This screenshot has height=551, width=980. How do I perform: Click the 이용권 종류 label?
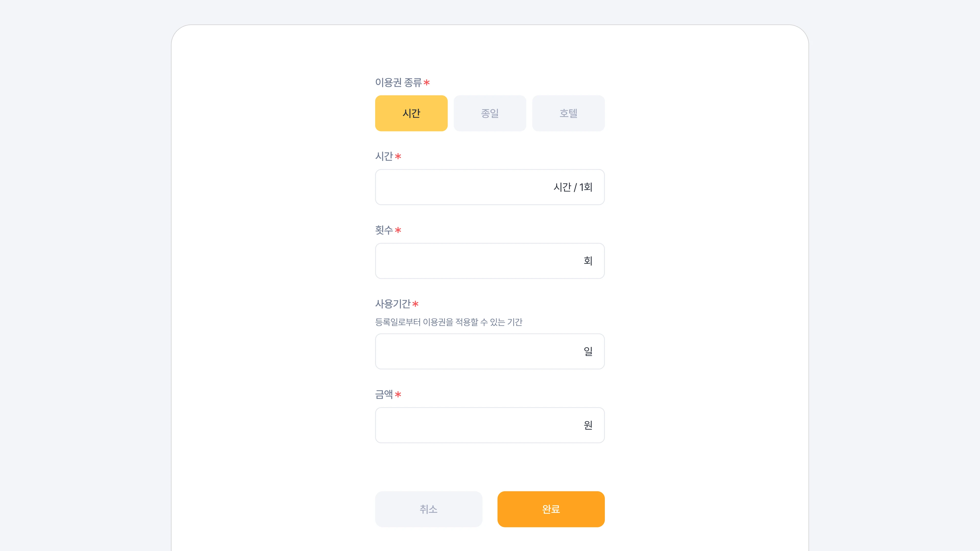(x=398, y=82)
